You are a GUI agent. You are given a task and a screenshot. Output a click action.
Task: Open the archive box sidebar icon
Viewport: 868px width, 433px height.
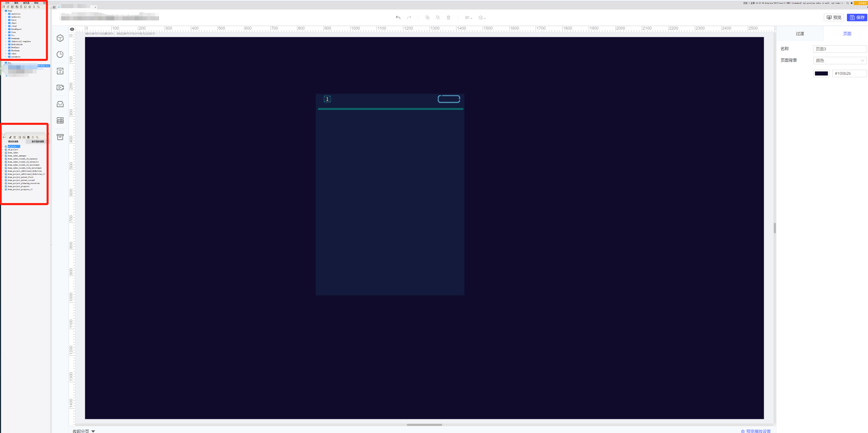point(60,137)
